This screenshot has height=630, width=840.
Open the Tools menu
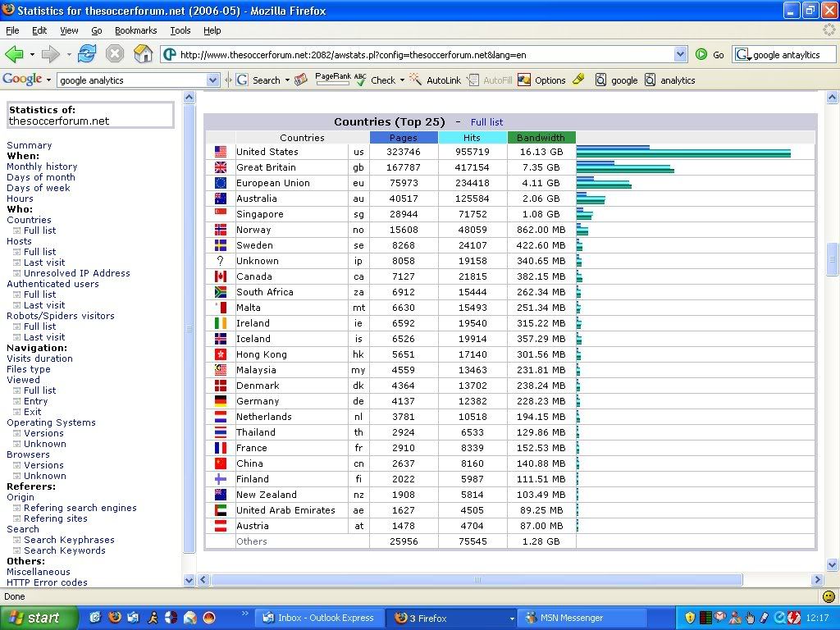click(x=180, y=30)
